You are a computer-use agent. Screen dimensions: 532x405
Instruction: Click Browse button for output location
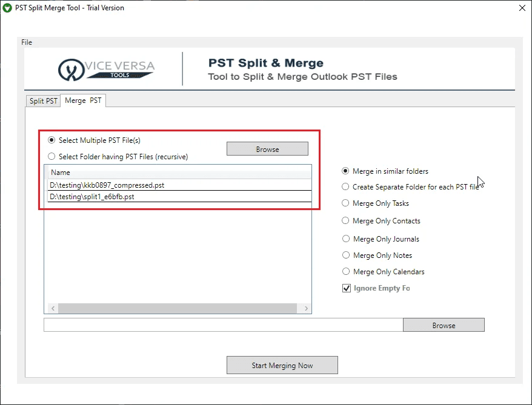coord(444,325)
